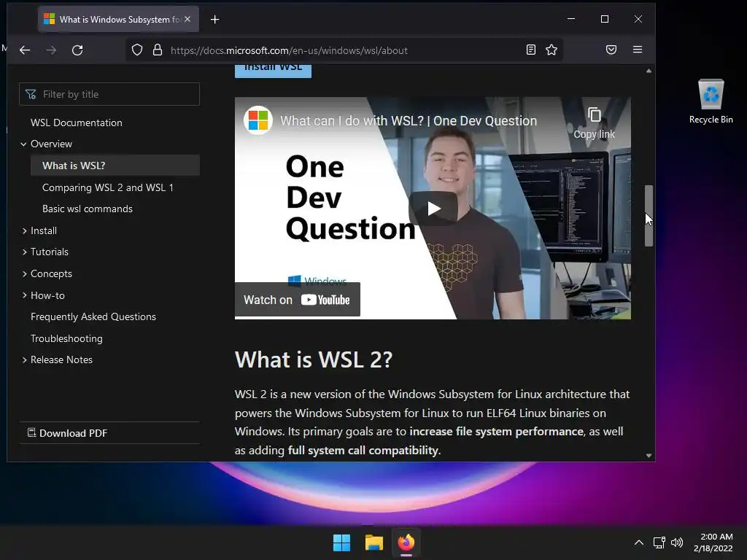
Task: Open the Windows Start menu
Action: (341, 542)
